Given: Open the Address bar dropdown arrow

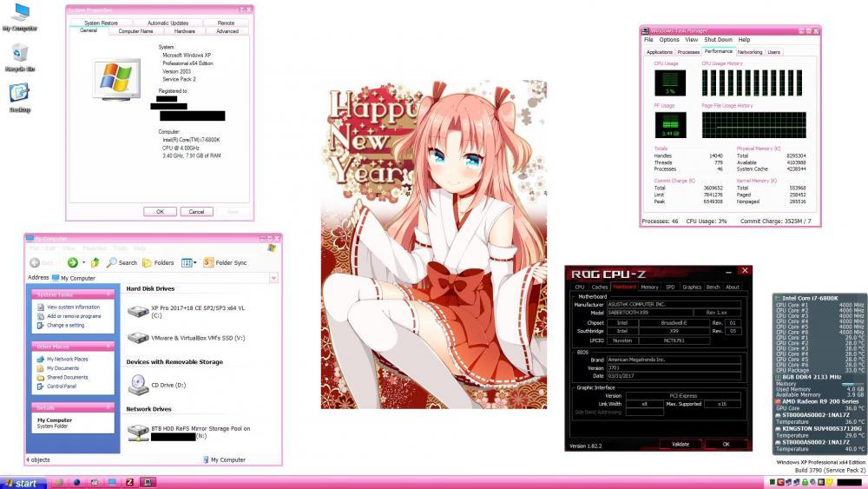Looking at the screenshot, I should [x=273, y=277].
